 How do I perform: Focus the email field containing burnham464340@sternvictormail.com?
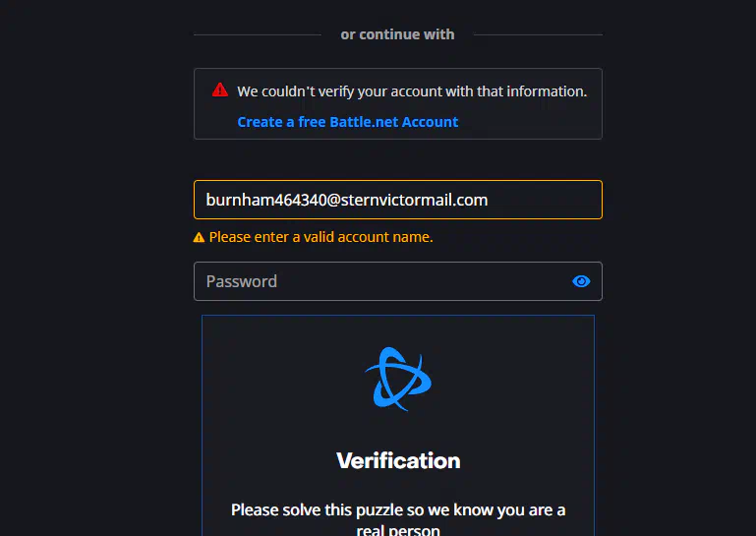[x=398, y=200]
